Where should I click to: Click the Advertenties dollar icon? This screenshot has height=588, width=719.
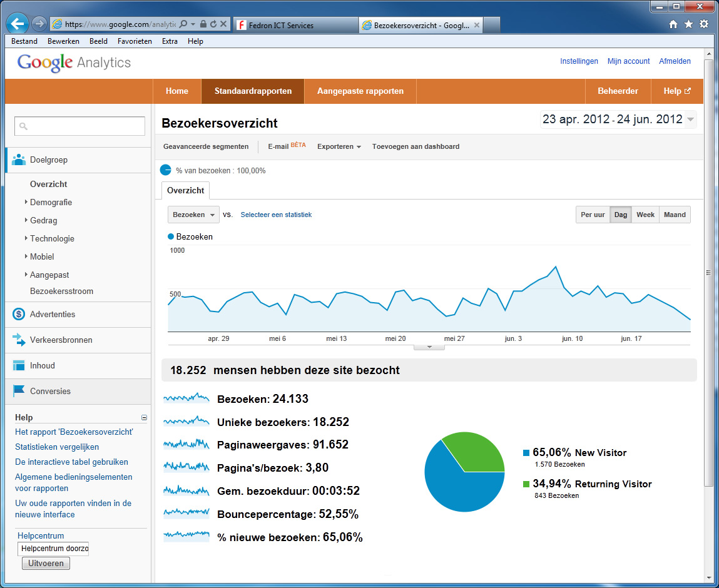tap(18, 314)
